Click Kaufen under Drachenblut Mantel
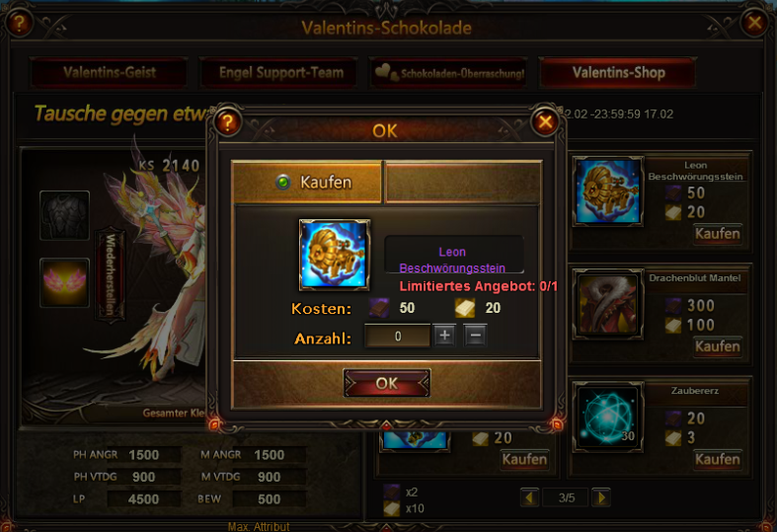The height and width of the screenshot is (532, 777). (717, 346)
